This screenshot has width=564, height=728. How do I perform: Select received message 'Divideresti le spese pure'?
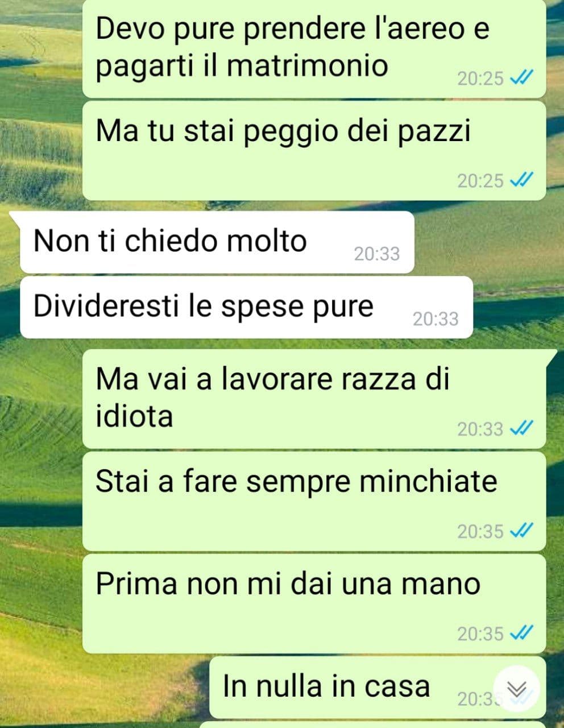[x=246, y=308]
